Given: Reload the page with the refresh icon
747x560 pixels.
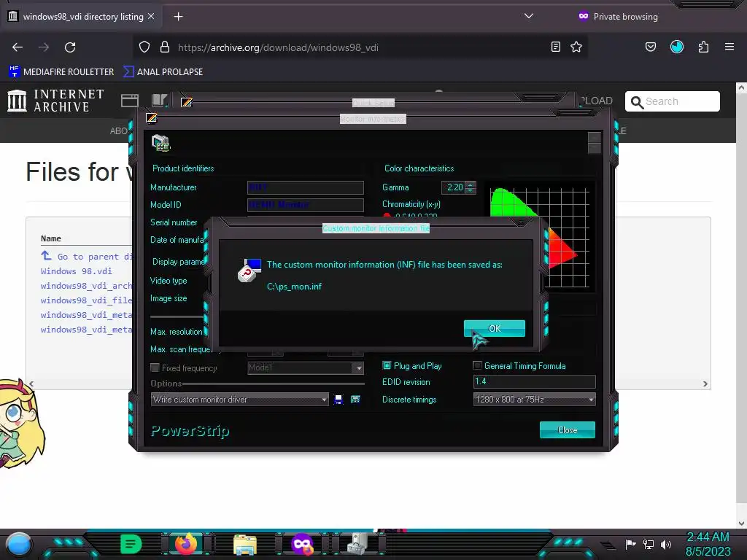Looking at the screenshot, I should click(x=70, y=47).
